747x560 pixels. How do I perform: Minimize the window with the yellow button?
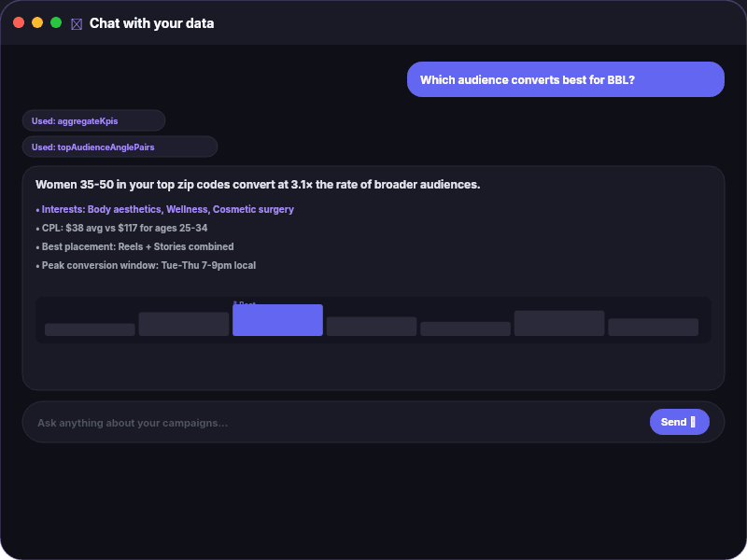click(37, 22)
